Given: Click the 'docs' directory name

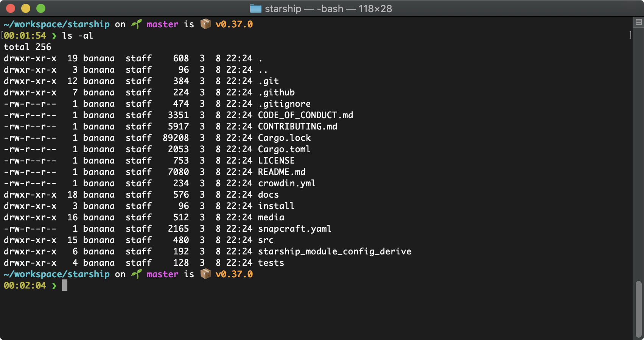Looking at the screenshot, I should [268, 195].
